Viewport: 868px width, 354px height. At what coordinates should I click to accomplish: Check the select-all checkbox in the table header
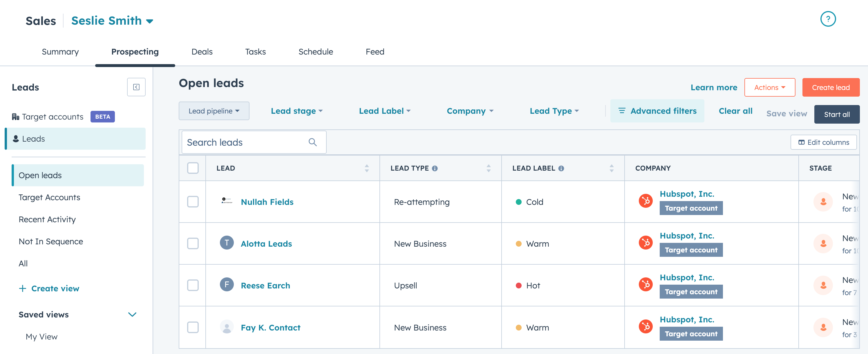click(x=193, y=167)
